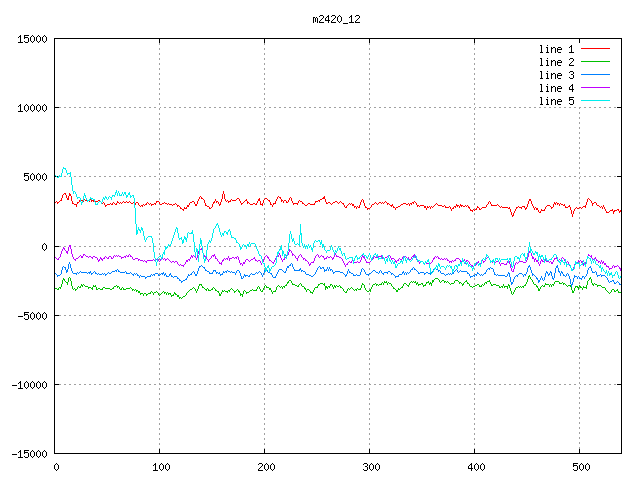Click the 5000 y-axis tick label
The image size is (640, 480).
point(34,177)
